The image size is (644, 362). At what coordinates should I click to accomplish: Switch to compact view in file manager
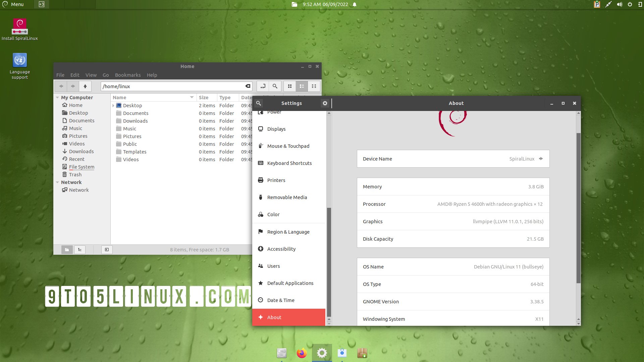pos(314,86)
